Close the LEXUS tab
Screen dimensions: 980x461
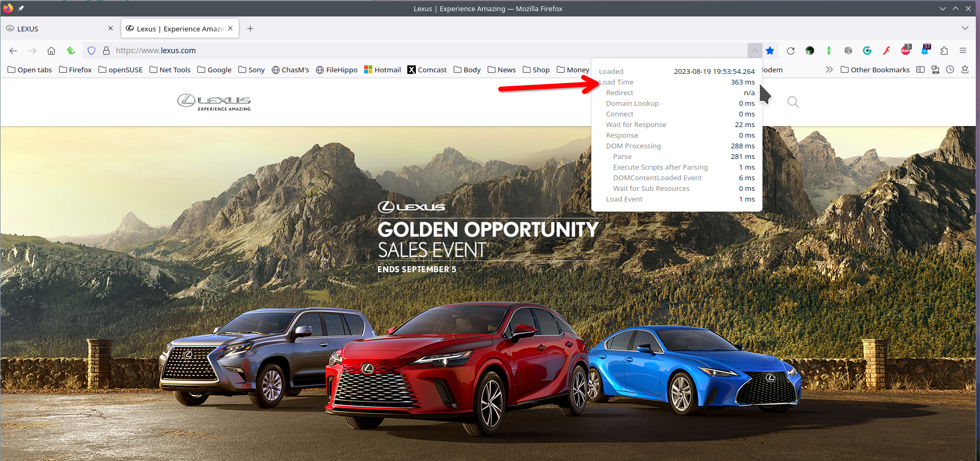coord(111,29)
